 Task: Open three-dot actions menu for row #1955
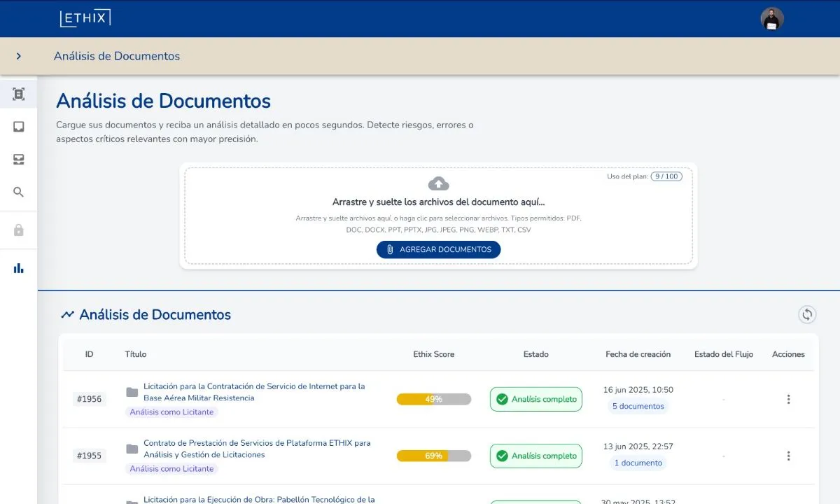coord(788,456)
